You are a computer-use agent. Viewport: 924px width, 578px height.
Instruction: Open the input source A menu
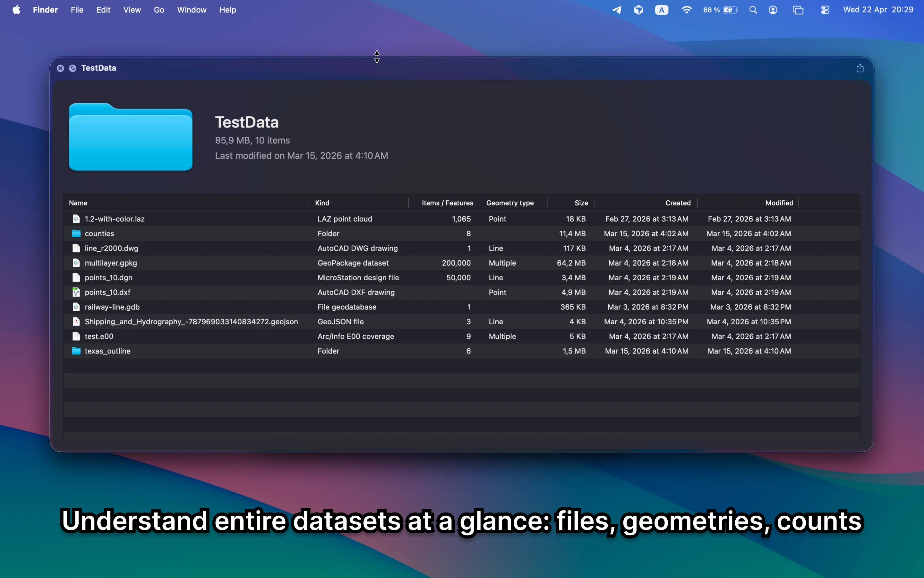662,10
